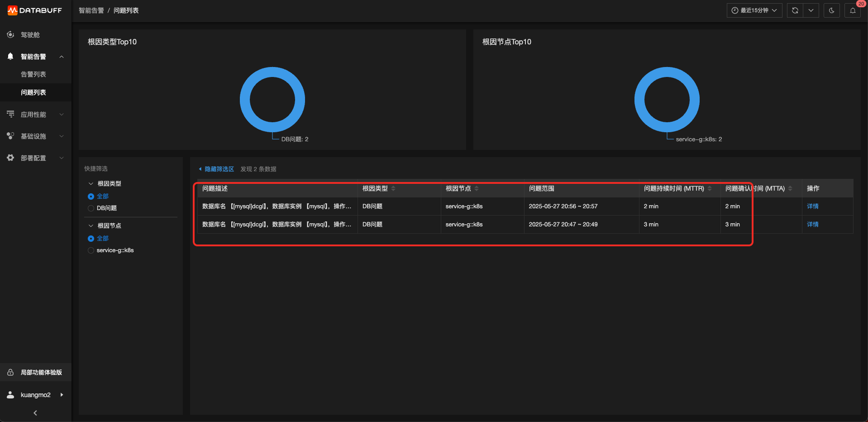The width and height of the screenshot is (868, 422).
Task: Collapse the sidebar with the bottom arrow
Action: (35, 413)
